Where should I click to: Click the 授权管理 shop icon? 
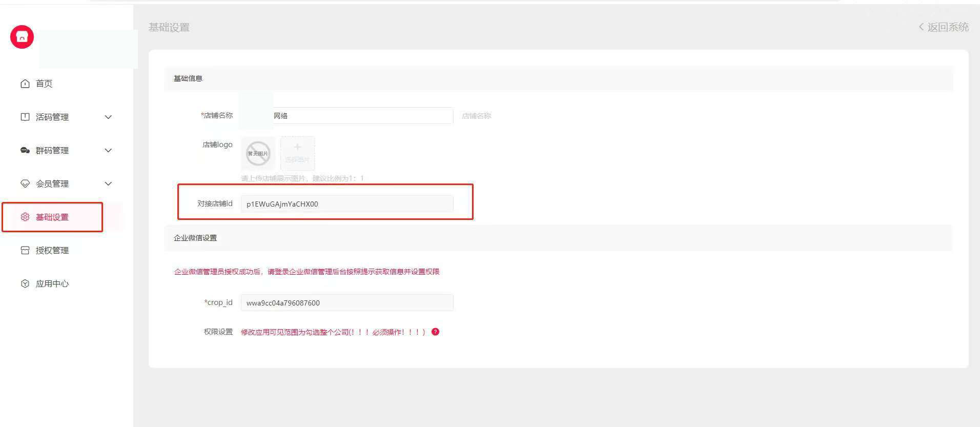tap(25, 250)
